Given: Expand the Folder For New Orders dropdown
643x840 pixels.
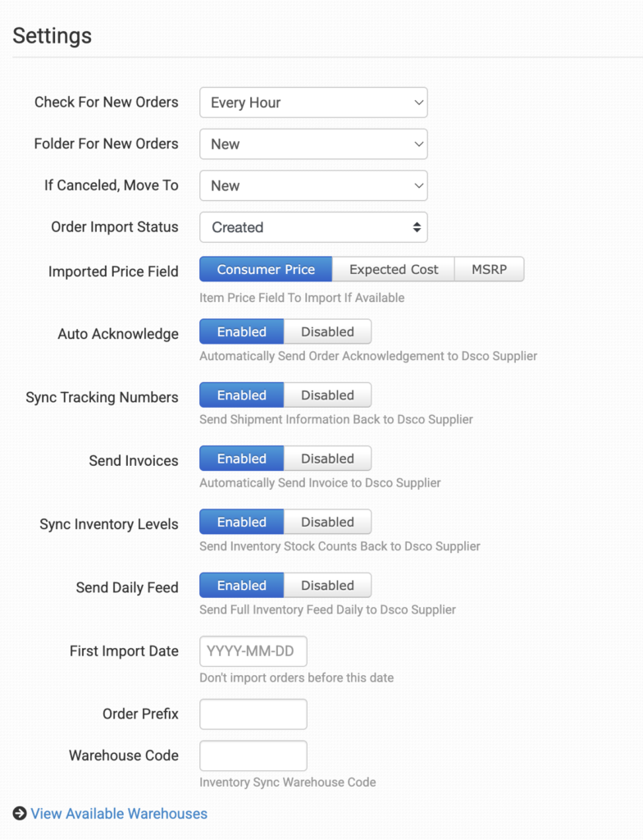Looking at the screenshot, I should 313,144.
